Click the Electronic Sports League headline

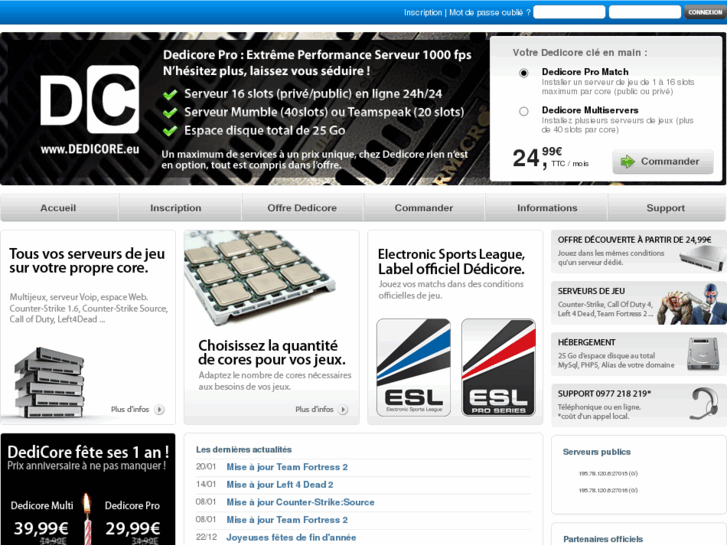[x=451, y=262]
